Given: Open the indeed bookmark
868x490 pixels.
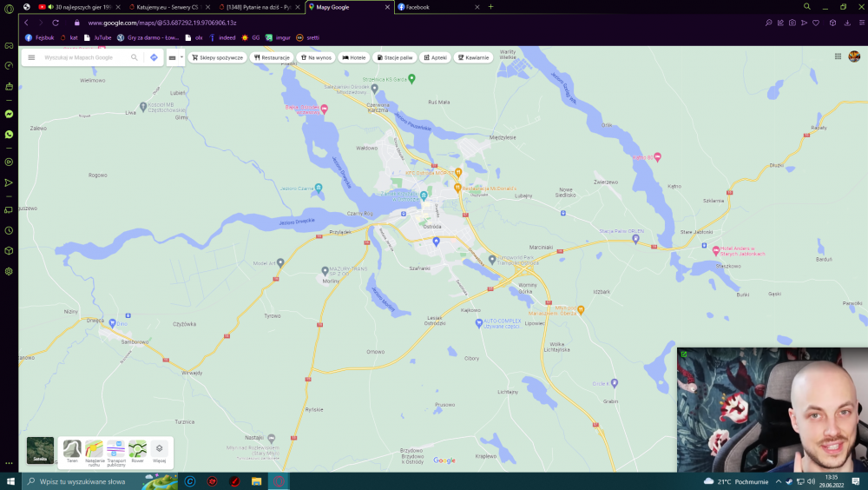Looking at the screenshot, I should [222, 37].
